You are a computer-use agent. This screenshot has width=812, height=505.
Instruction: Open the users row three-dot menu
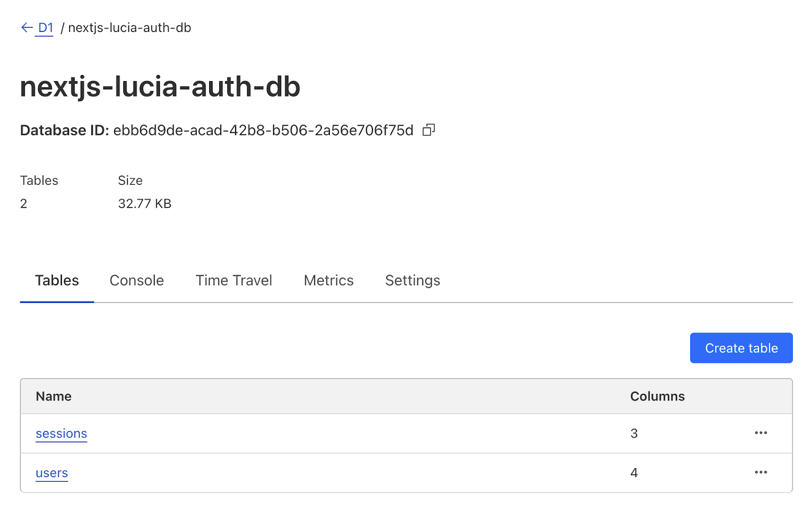pos(760,473)
